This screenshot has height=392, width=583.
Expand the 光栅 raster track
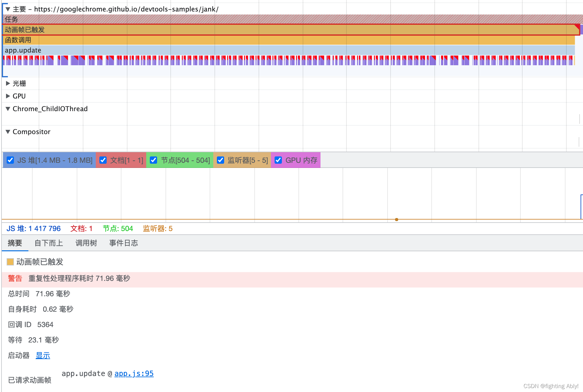pos(8,83)
